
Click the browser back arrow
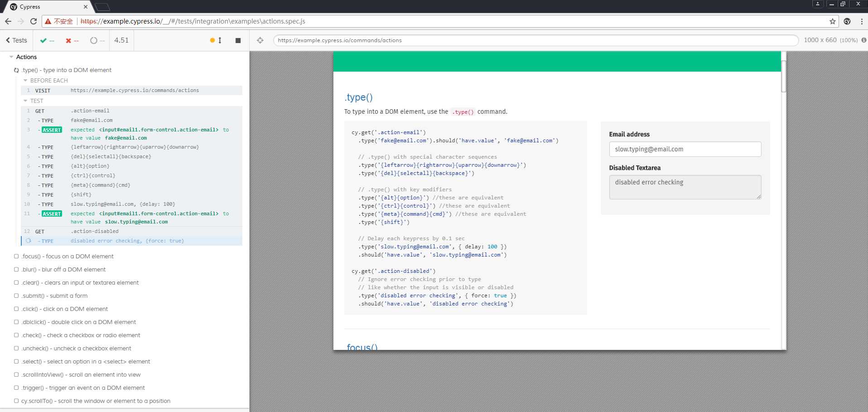8,21
